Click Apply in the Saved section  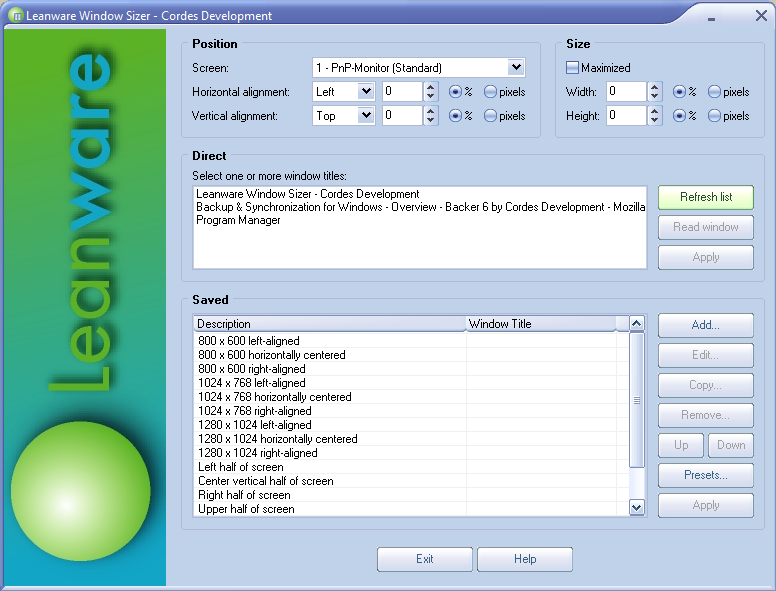(x=706, y=505)
